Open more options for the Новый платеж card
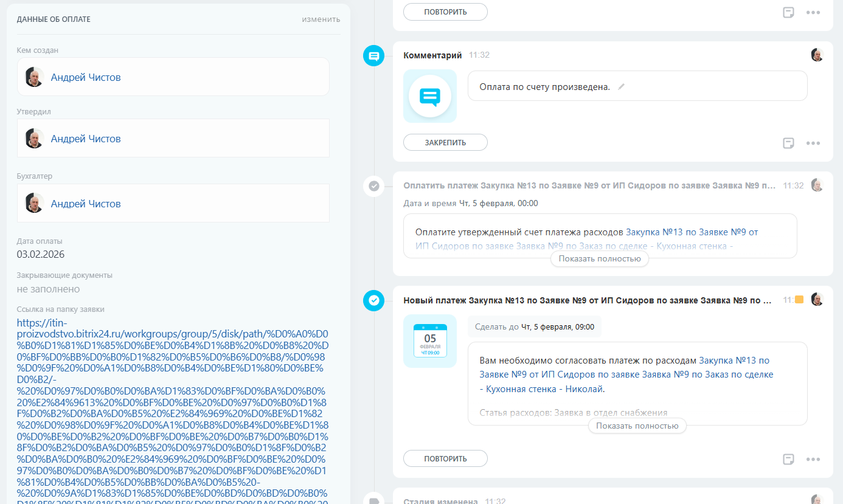The width and height of the screenshot is (843, 504). pos(813,459)
